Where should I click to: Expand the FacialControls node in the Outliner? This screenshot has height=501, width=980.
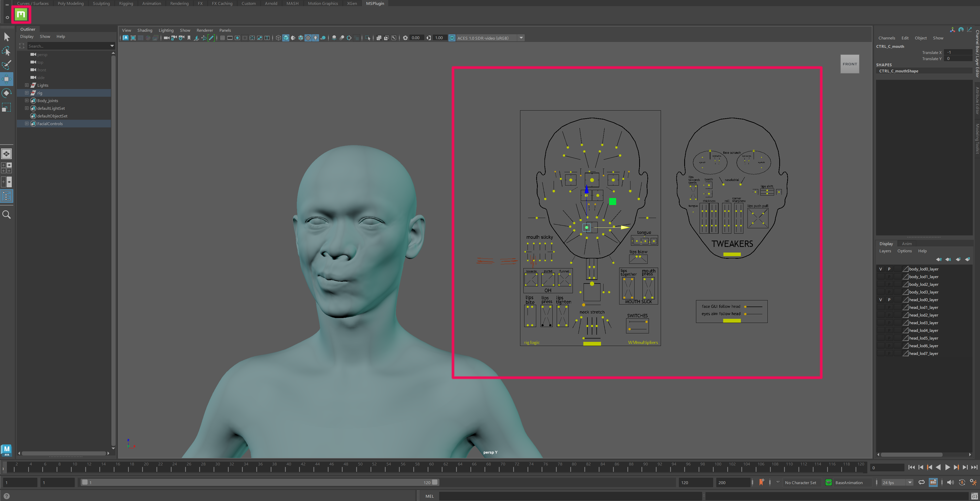point(26,124)
